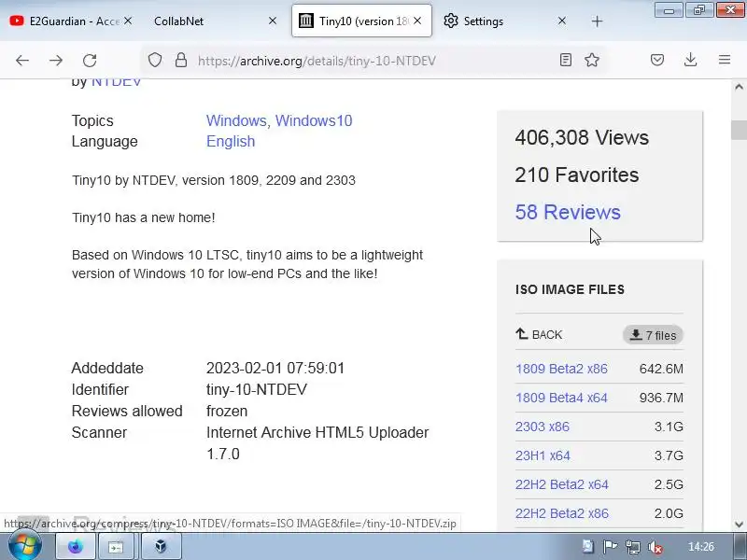Open the tracking protection shield icon
Viewport: 747px width, 560px height.
pyautogui.click(x=155, y=60)
